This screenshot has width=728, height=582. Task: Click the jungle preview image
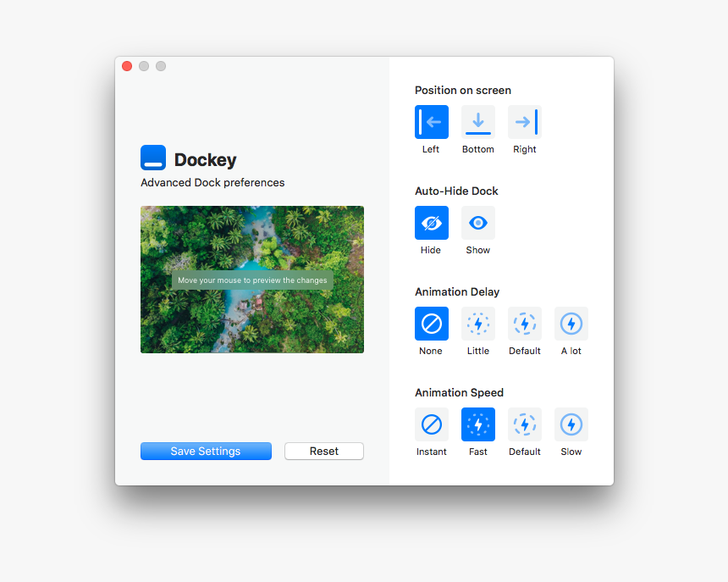tap(252, 280)
